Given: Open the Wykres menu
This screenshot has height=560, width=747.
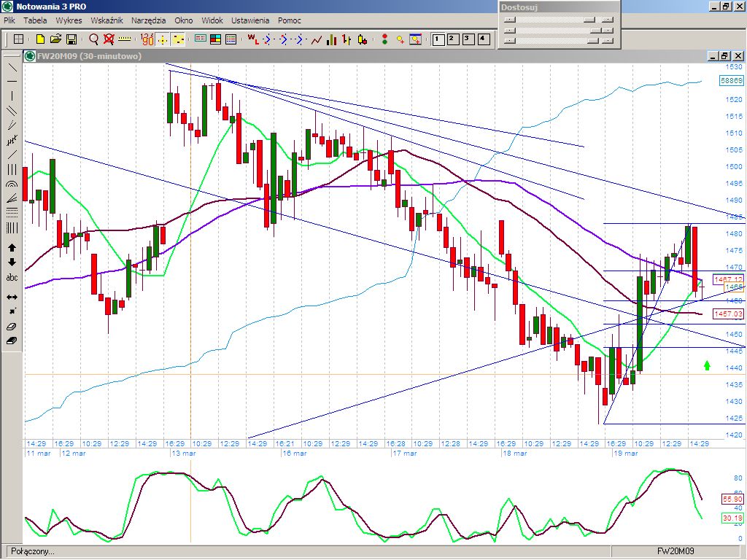Looking at the screenshot, I should point(69,20).
